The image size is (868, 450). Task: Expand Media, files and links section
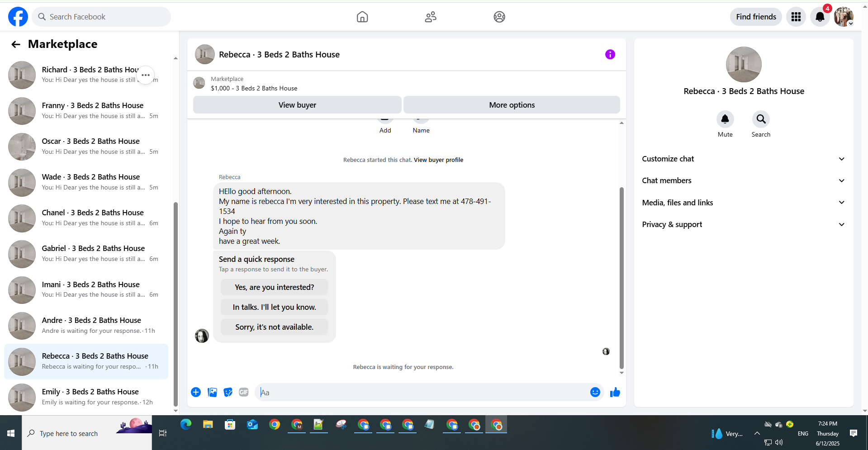point(744,203)
